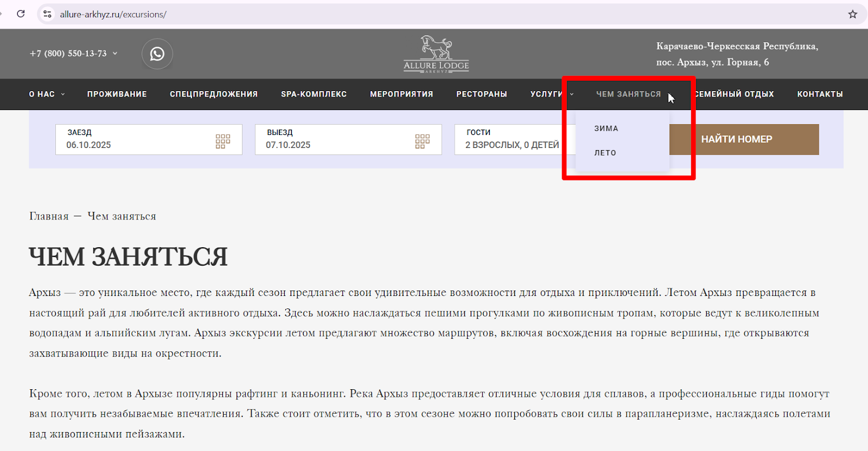The image size is (868, 451).
Task: Select ЗИМА from the dropdown menu
Action: click(606, 128)
